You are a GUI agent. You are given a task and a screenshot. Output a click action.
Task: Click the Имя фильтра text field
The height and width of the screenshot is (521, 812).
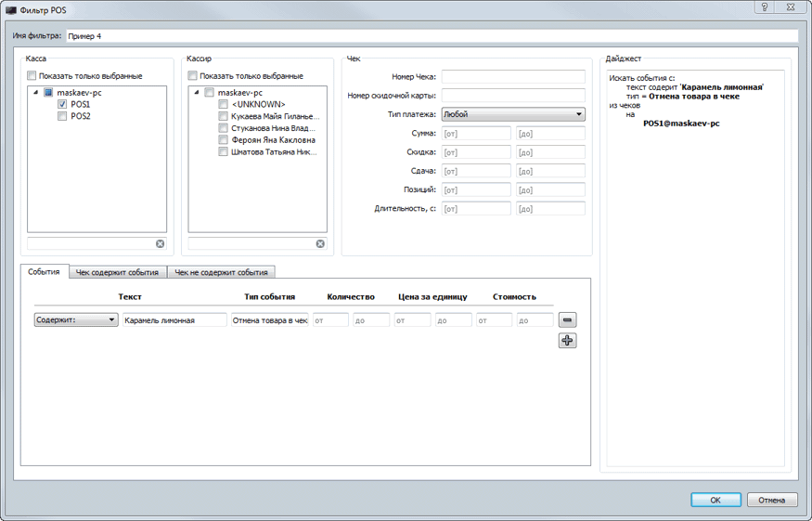(431, 36)
